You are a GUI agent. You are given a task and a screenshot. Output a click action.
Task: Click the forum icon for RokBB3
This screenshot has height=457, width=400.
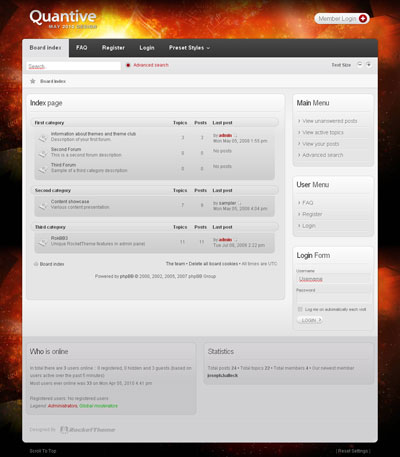coord(43,243)
